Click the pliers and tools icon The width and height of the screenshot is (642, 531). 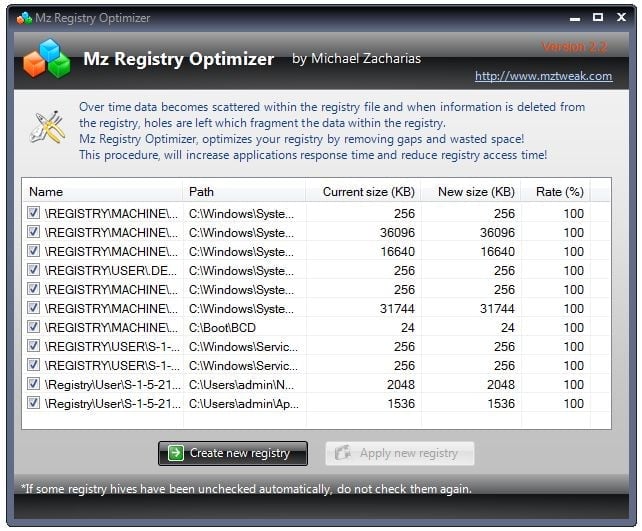48,127
